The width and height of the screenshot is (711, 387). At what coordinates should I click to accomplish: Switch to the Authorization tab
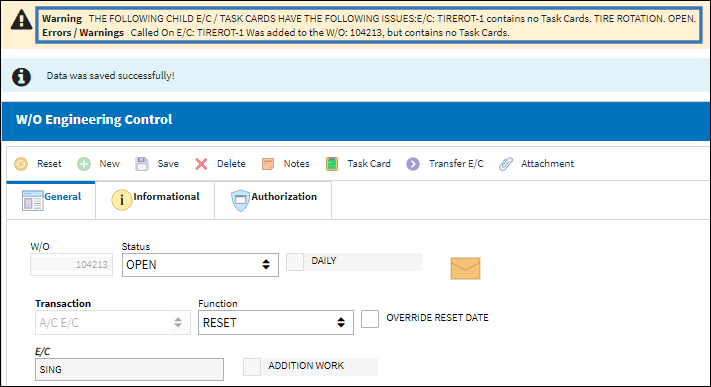(x=273, y=200)
